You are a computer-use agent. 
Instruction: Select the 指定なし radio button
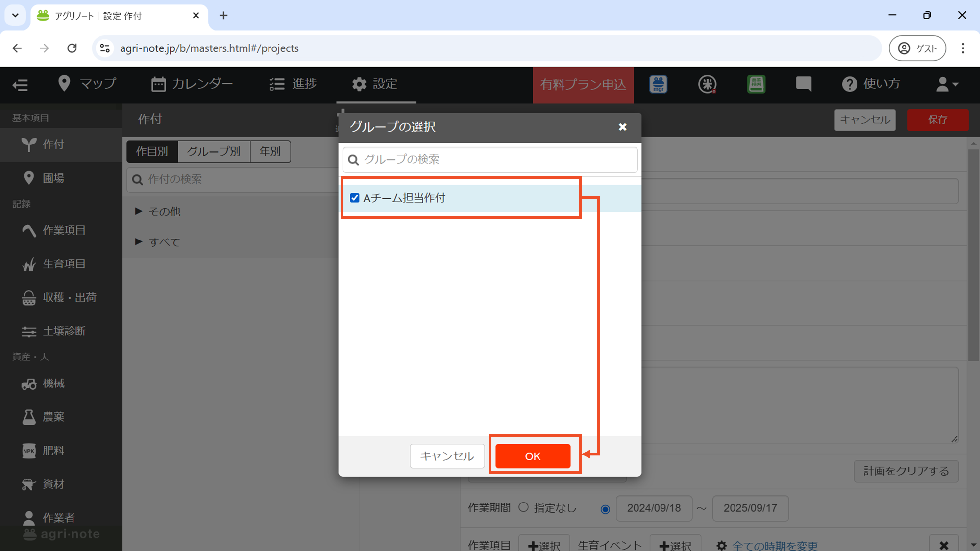(x=524, y=507)
